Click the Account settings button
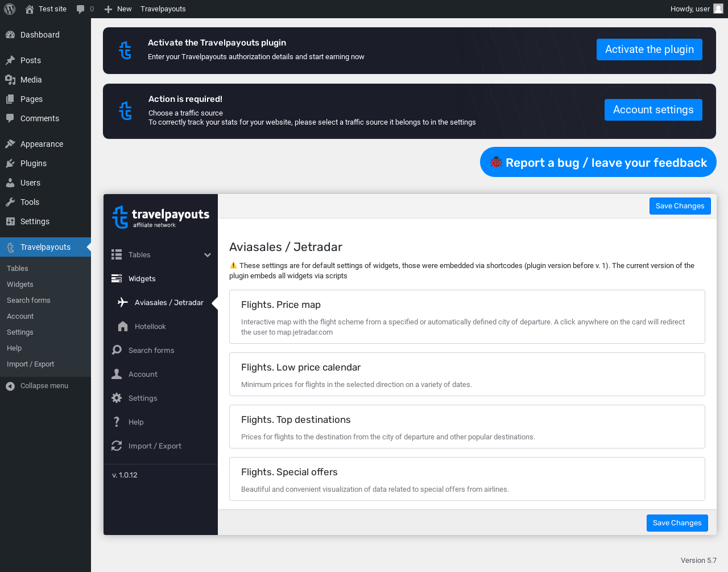This screenshot has height=572, width=728. [653, 110]
